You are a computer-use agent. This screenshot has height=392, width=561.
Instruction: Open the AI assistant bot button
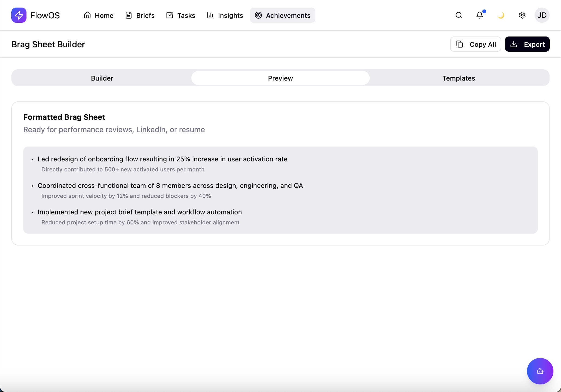pos(540,371)
